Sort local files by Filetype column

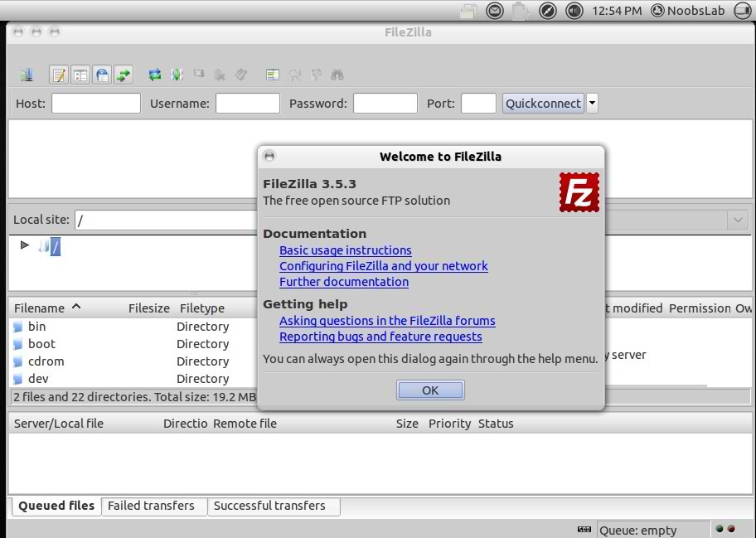(202, 308)
